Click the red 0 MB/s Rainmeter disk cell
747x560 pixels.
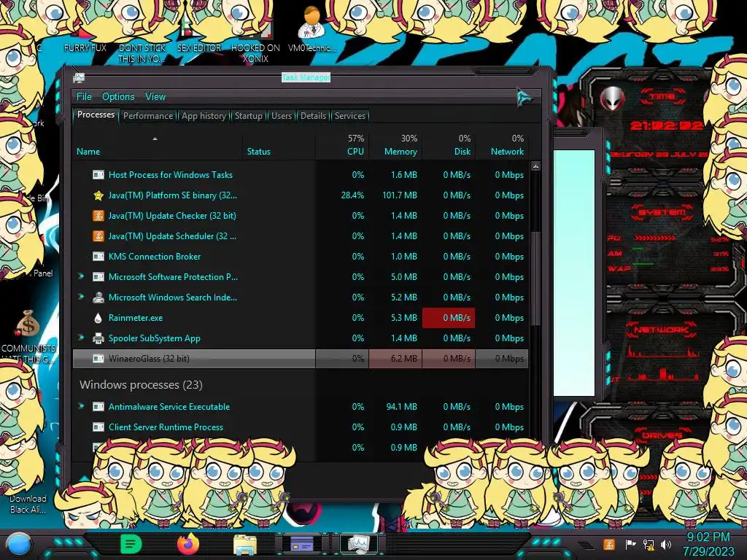[x=449, y=318]
